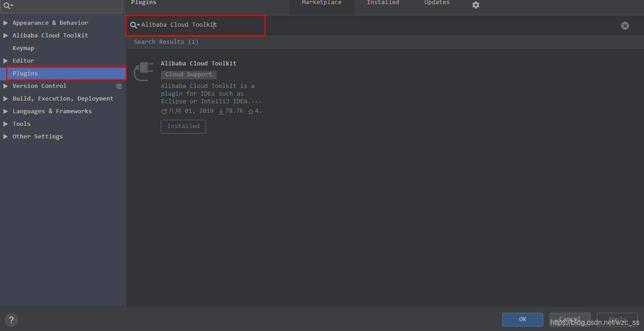Click the Alibaba Cloud Toolkit plug icon
This screenshot has width=644, height=331.
coord(144,71)
